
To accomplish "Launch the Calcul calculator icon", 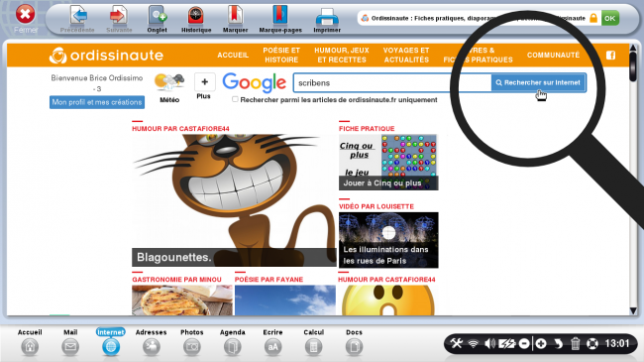I will point(313,347).
